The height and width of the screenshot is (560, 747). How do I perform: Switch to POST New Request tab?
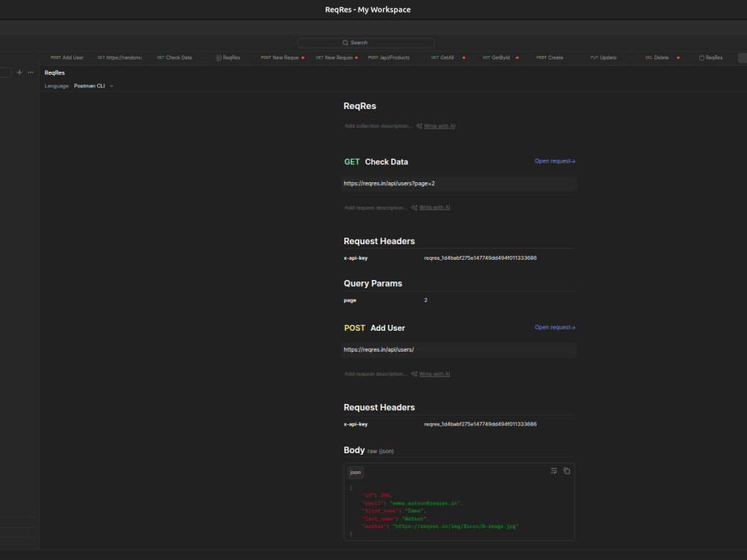click(x=280, y=57)
